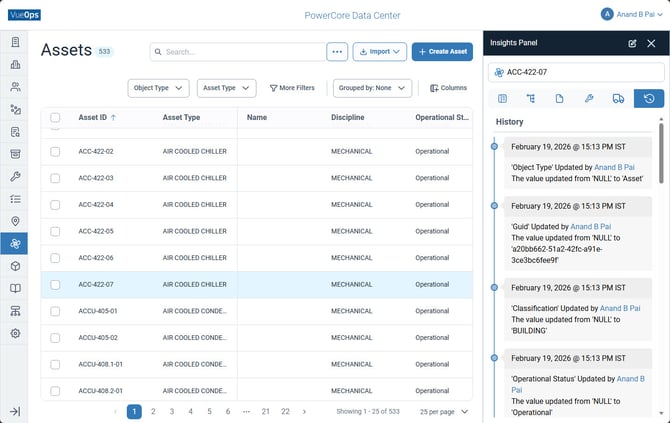The image size is (670, 423).
Task: Click the Asset Type column header
Action: 181,118
